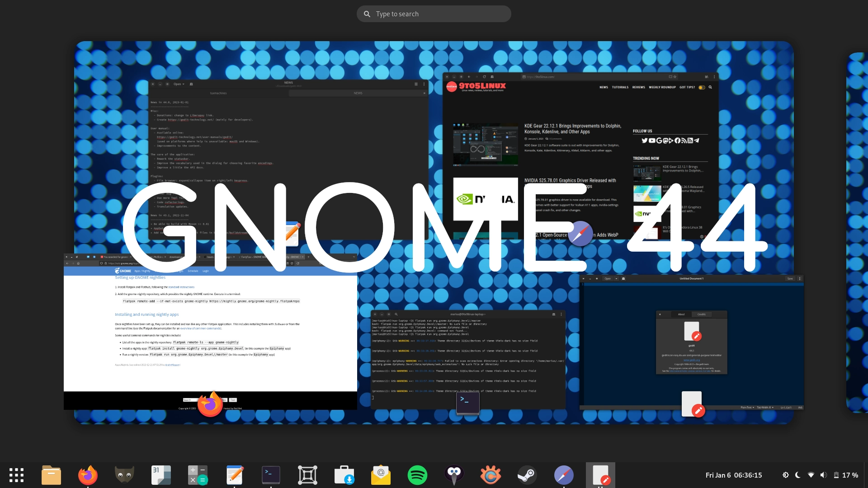Launch the Calculator app in the dock
The image size is (868, 488).
click(198, 475)
